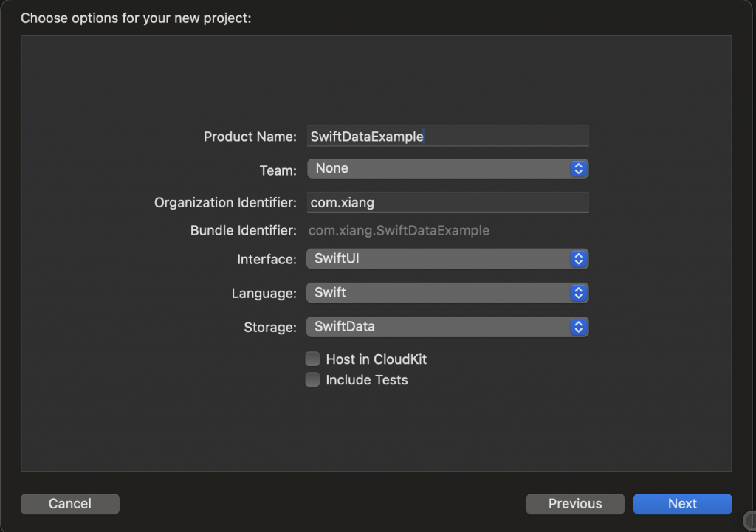Viewport: 756px width, 532px height.
Task: Enable the Include Tests checkbox
Action: point(312,380)
